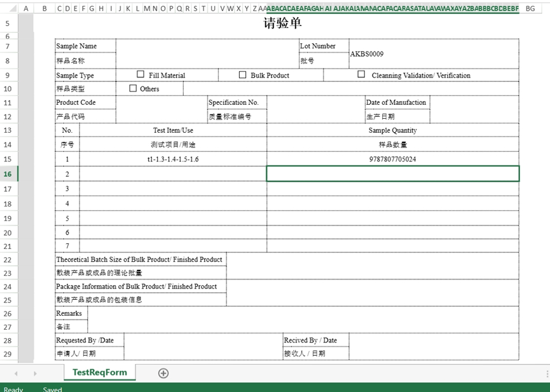Click the New sheet plus button

pyautogui.click(x=163, y=373)
